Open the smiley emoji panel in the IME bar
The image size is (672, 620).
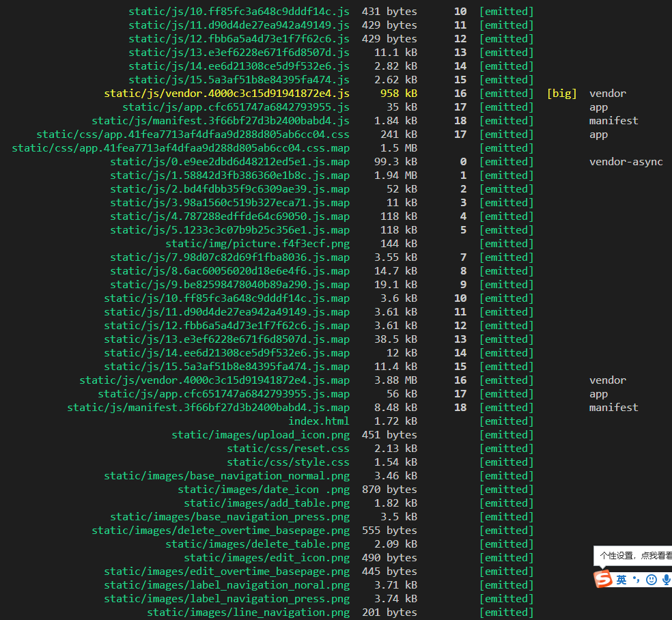652,580
